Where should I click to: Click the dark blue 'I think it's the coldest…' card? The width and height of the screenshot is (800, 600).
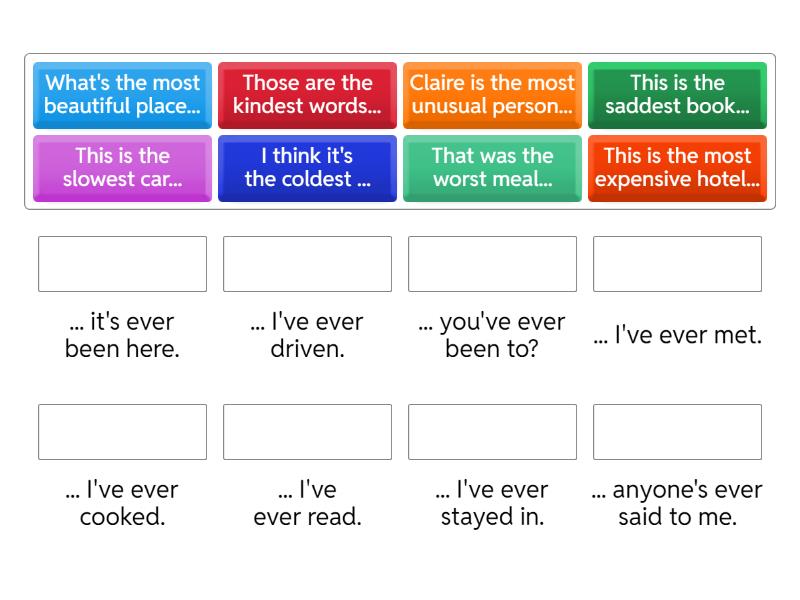click(x=307, y=167)
